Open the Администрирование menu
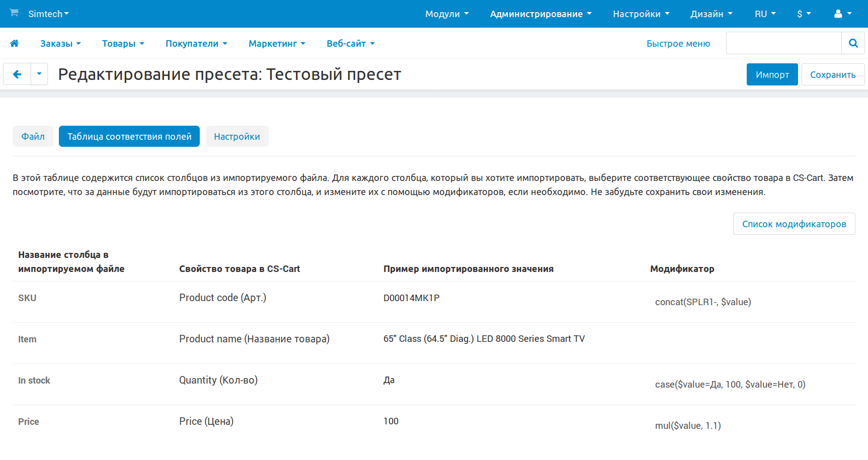 point(540,14)
